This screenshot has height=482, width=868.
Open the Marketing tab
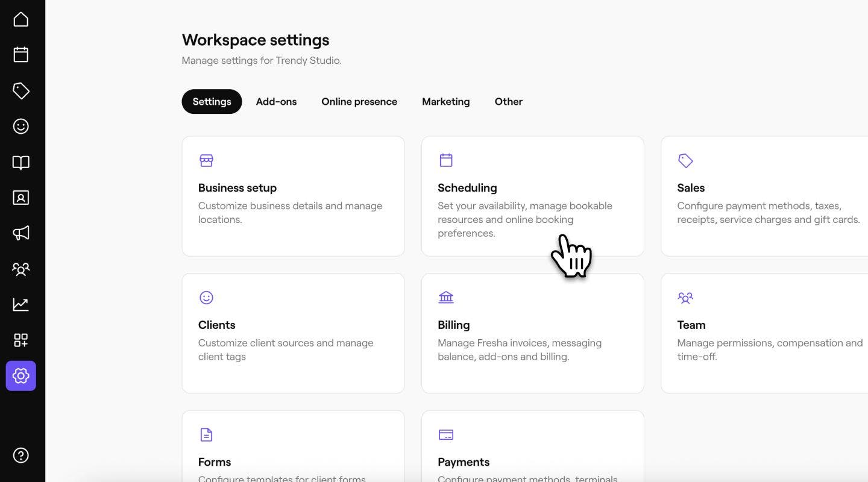click(446, 102)
